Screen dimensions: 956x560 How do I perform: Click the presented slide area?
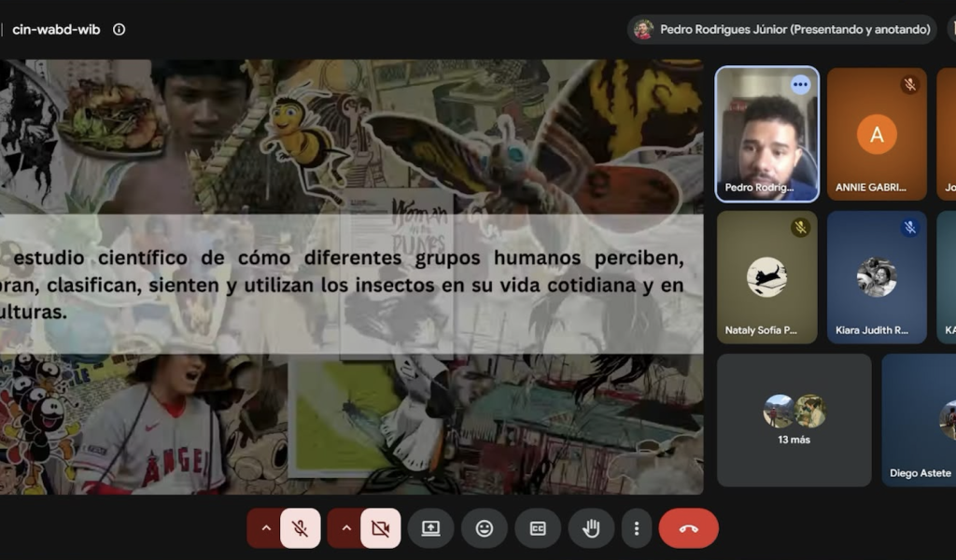pos(351,276)
